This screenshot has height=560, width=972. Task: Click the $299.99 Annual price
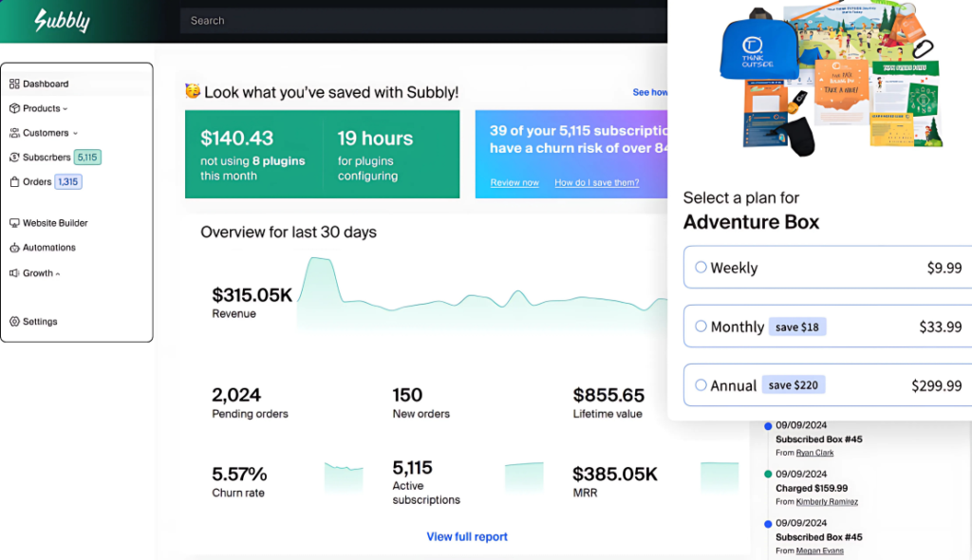pyautogui.click(x=937, y=385)
